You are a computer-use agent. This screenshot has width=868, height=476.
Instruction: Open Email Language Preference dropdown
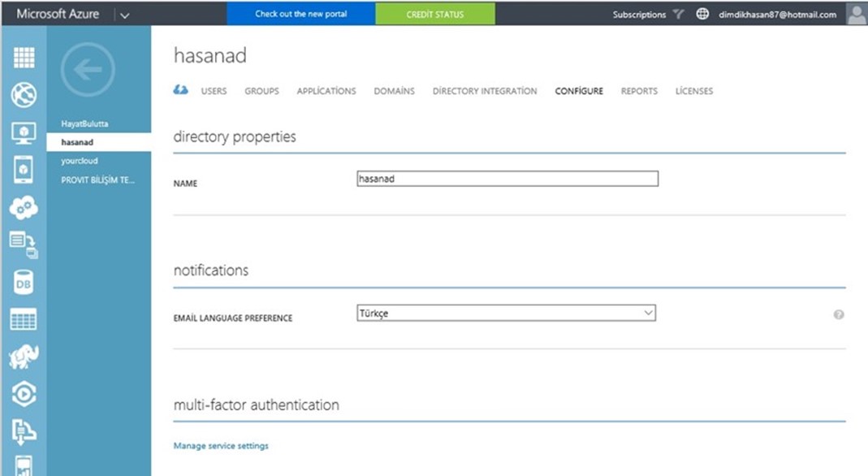click(506, 313)
